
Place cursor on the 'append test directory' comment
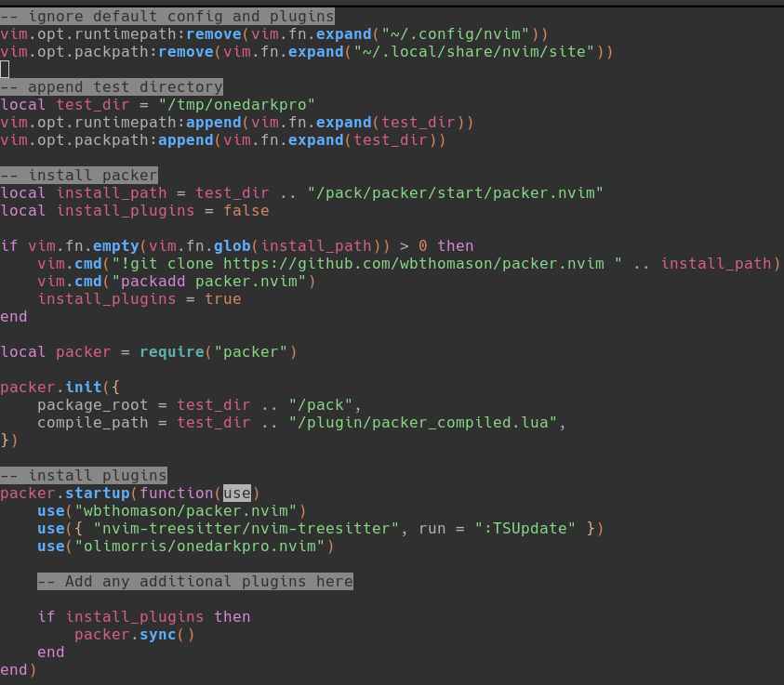112,87
